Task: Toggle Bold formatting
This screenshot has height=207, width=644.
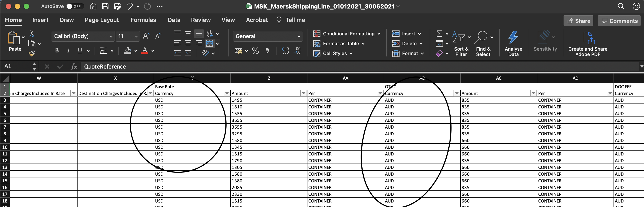Action: coord(57,50)
